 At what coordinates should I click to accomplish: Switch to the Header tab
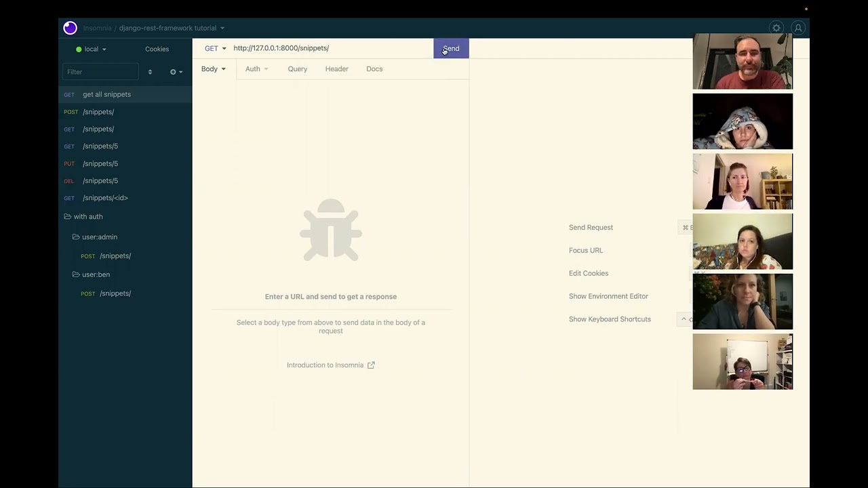336,69
